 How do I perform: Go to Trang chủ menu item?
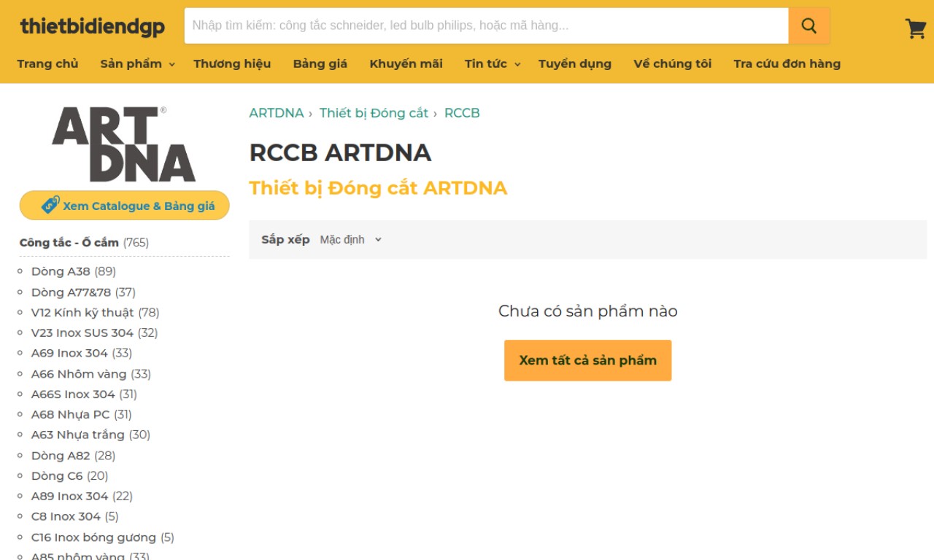pyautogui.click(x=47, y=63)
